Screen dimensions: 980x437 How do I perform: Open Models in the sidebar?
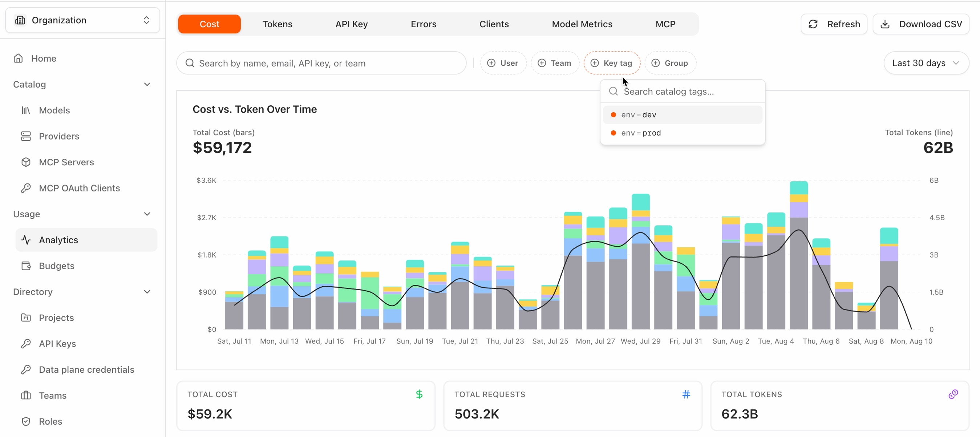click(54, 110)
